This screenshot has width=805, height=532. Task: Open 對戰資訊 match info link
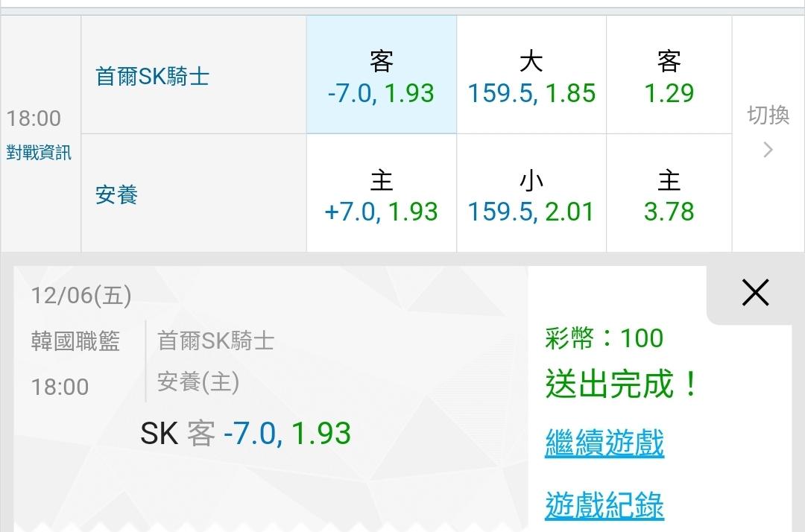coord(39,153)
